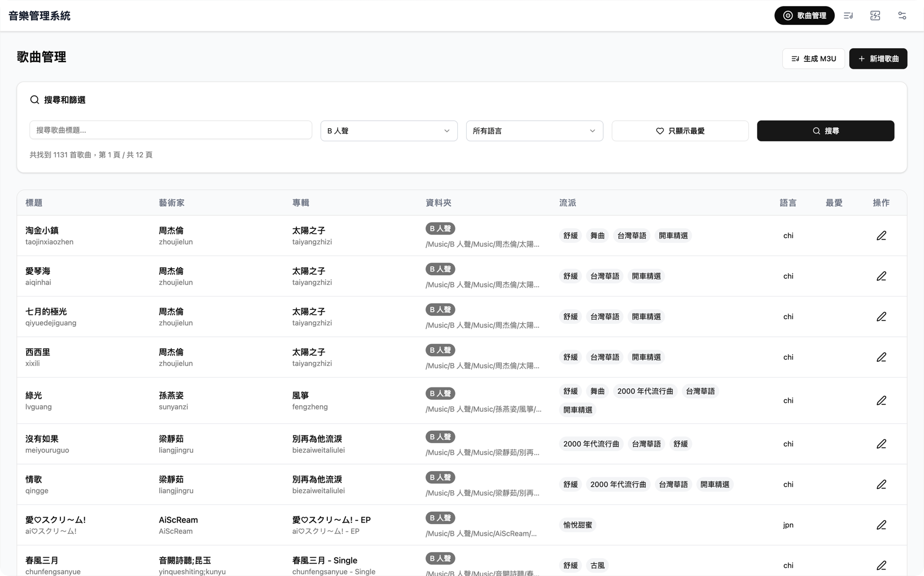Click the folder path in 綠光 row
The height and width of the screenshot is (576, 924).
click(x=484, y=409)
